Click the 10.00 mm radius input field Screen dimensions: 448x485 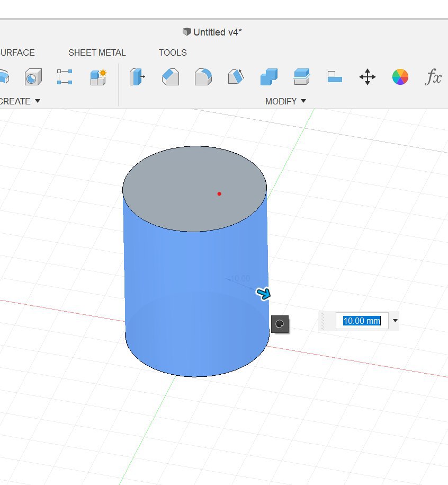(x=362, y=321)
